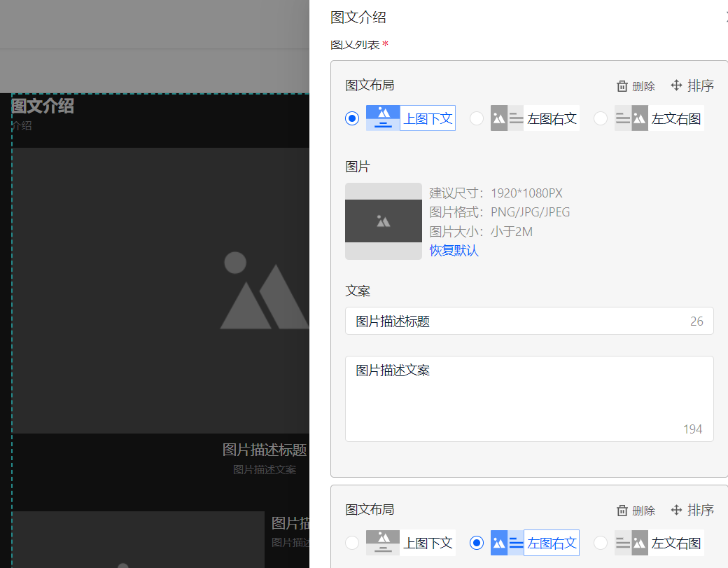728x568 pixels.
Task: Click the 左图右文 layout preview icon in first section
Action: 507,118
